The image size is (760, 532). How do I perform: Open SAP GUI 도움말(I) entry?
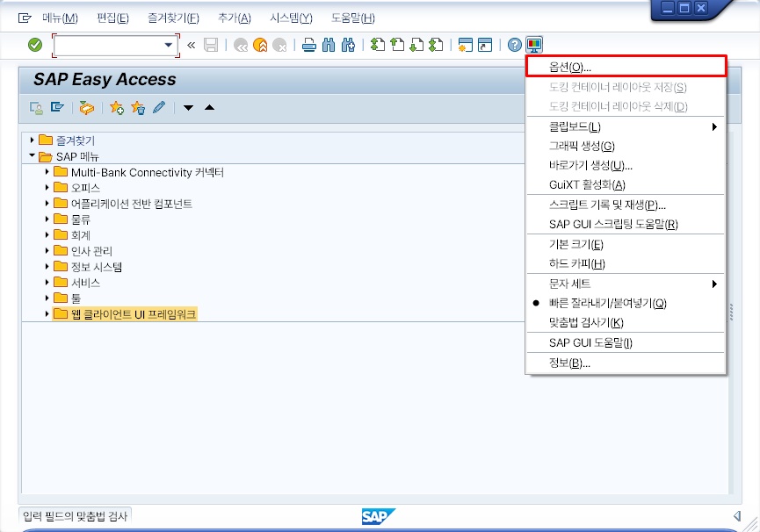click(x=626, y=343)
